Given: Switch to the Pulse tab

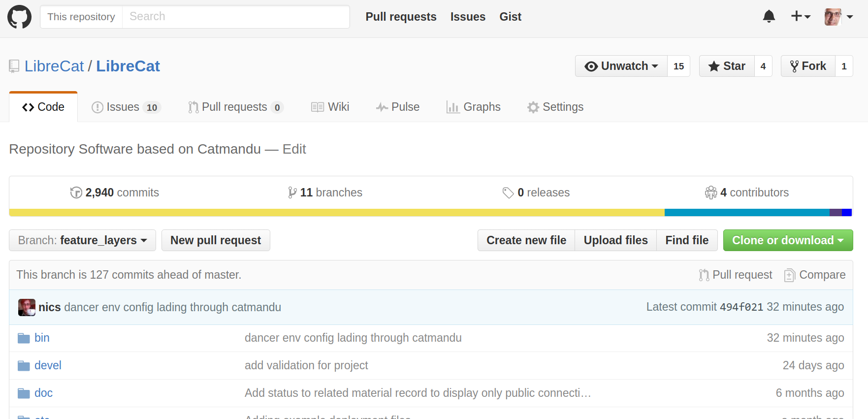Looking at the screenshot, I should [398, 107].
